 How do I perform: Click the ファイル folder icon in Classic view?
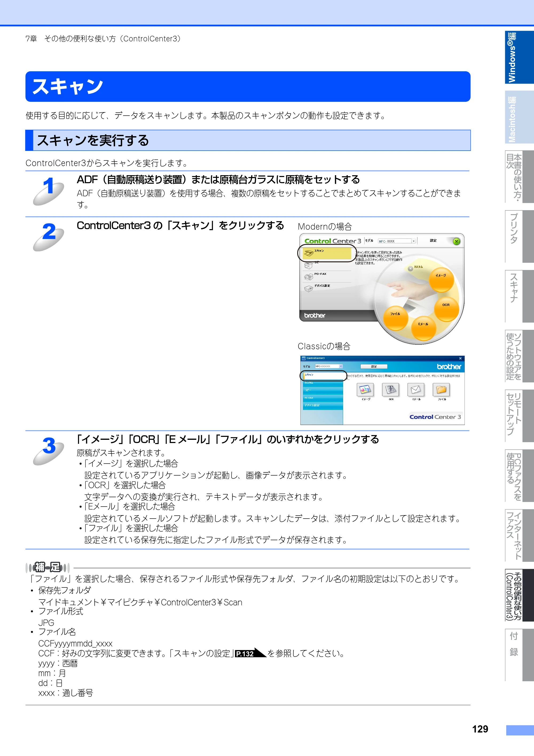[442, 390]
